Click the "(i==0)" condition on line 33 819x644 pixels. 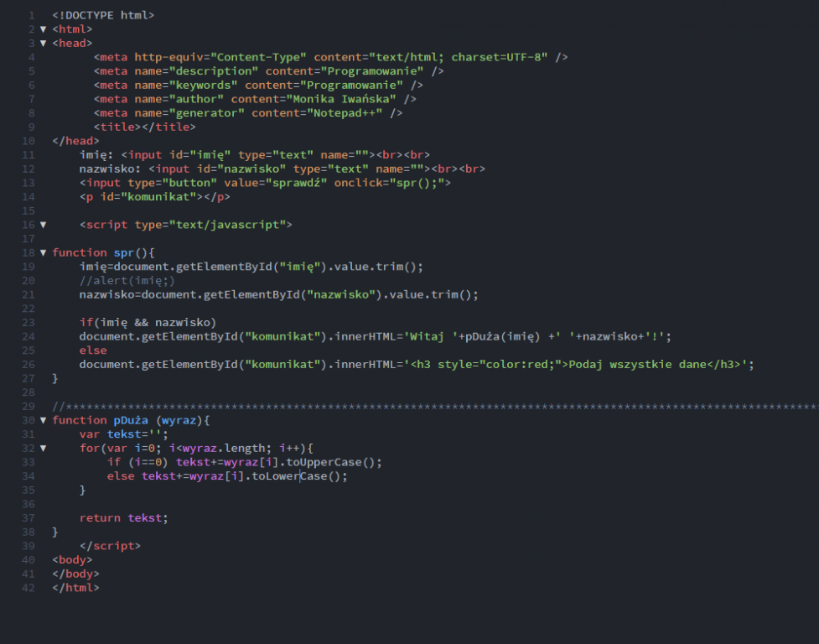(x=148, y=462)
